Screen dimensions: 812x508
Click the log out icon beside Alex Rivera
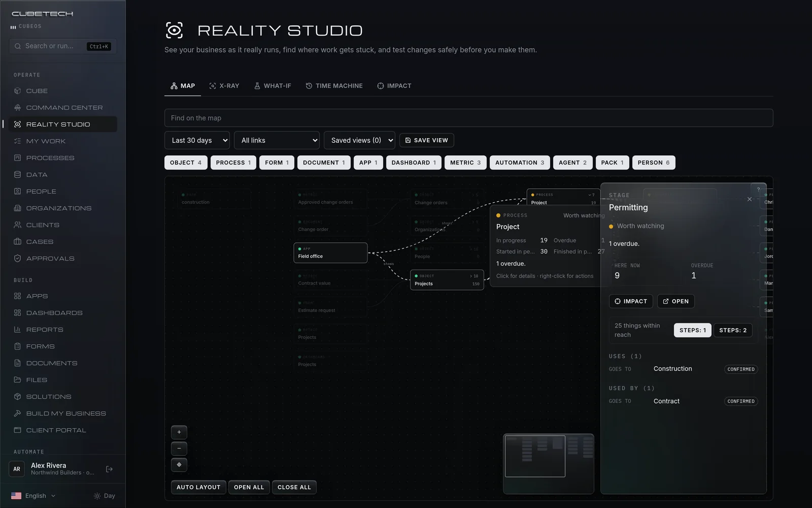109,469
